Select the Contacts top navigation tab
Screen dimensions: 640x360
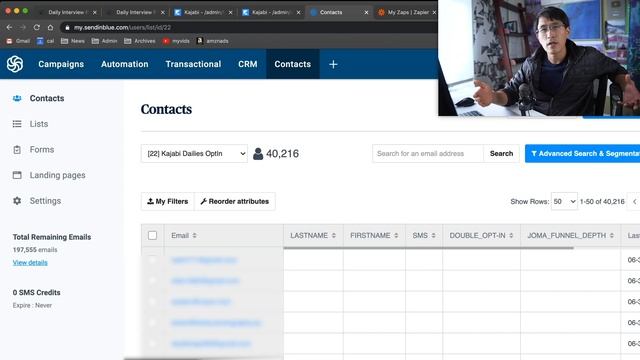click(293, 64)
